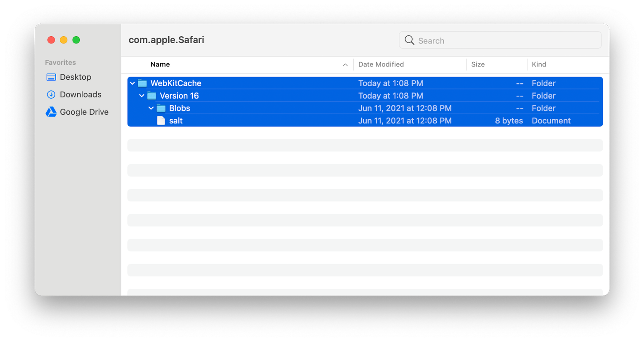Toggle sort direction arrow in Name column
Image resolution: width=644 pixels, height=342 pixels.
click(x=345, y=65)
